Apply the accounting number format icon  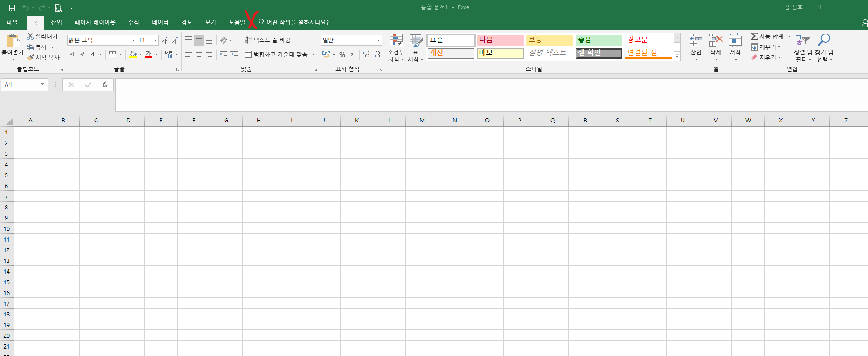coord(326,54)
